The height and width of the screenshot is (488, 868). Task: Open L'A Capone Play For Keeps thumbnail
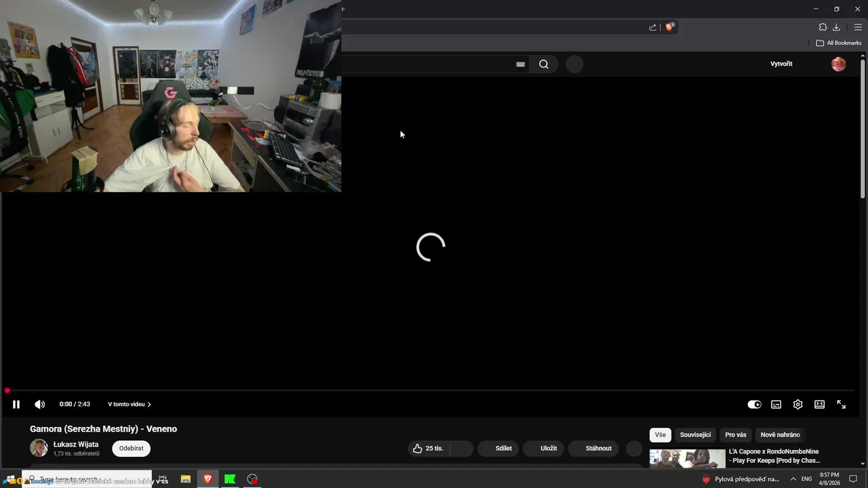point(688,458)
